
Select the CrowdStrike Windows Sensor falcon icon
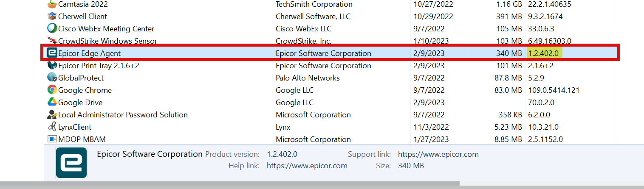(52, 41)
